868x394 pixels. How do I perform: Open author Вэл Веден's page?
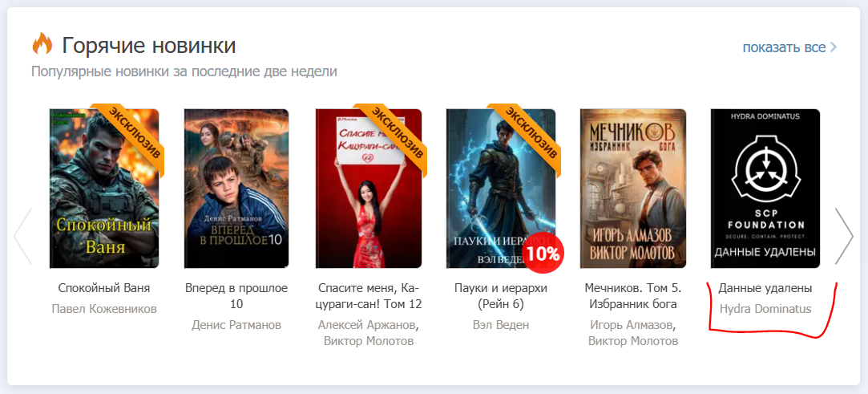click(501, 325)
